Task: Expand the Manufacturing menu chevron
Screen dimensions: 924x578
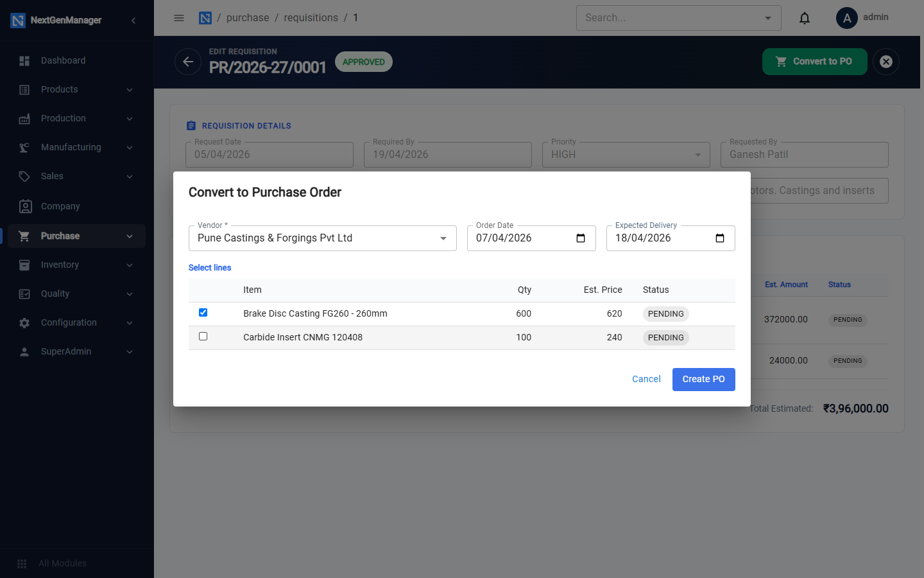Action: (130, 147)
